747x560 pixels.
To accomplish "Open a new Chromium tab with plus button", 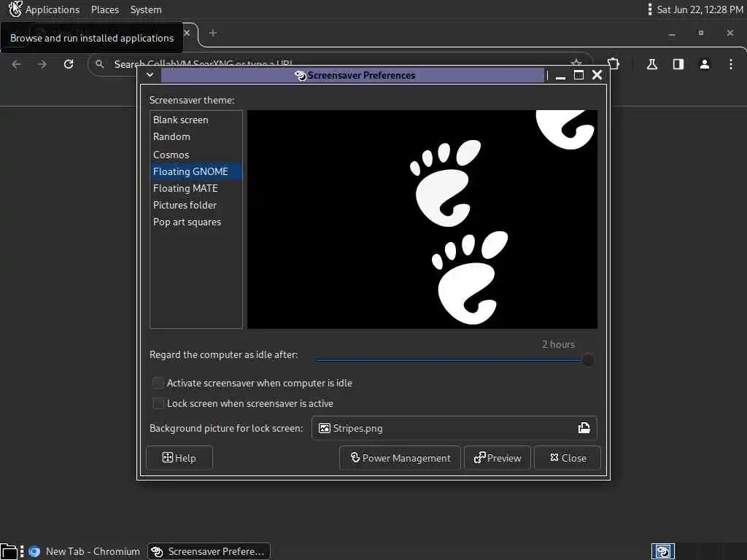I will coord(213,33).
